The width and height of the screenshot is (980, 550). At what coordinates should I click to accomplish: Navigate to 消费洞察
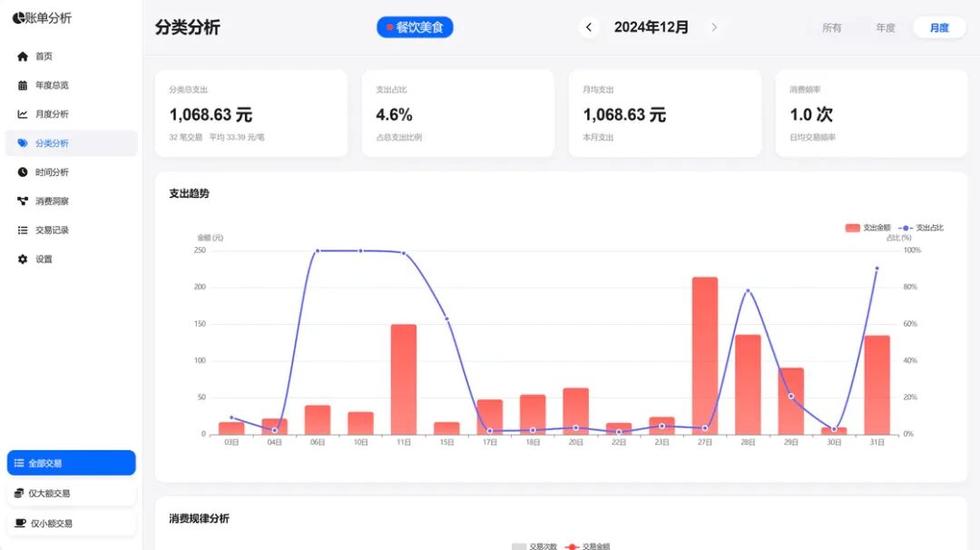(72, 201)
